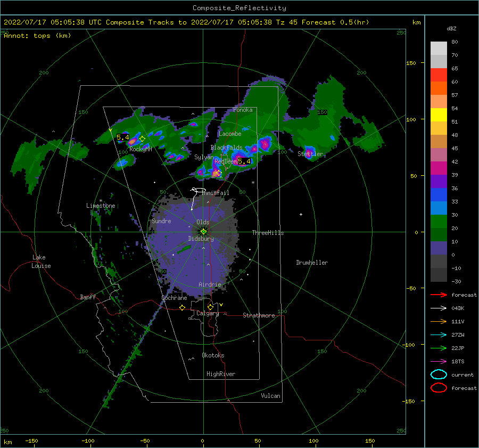
Task: Pick the blue 33-36 dBZ swatch
Action: (439, 194)
